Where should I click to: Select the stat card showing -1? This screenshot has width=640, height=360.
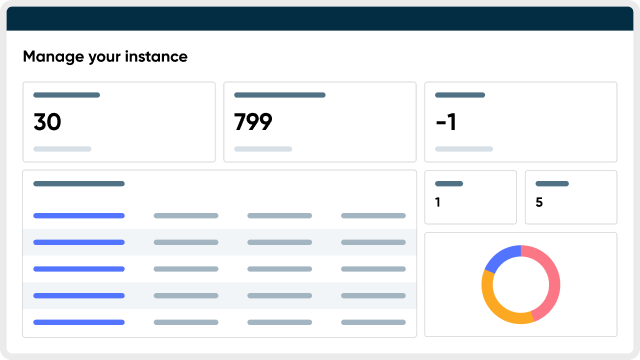(x=520, y=122)
